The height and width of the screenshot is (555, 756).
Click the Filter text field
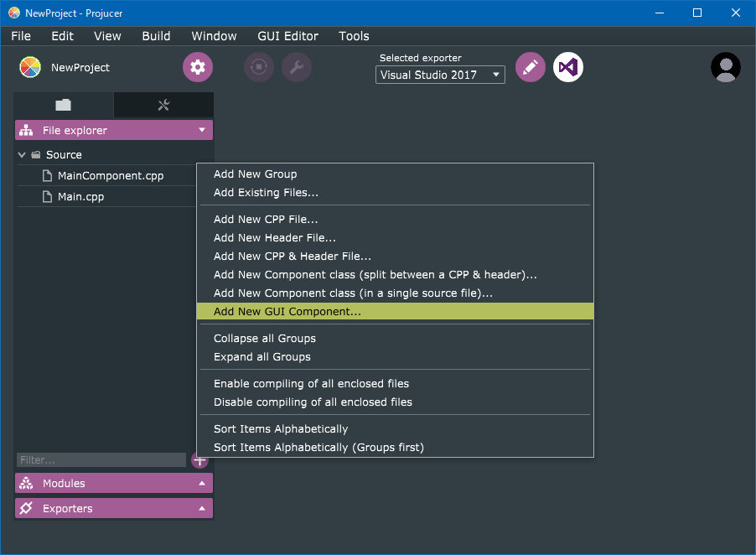coord(101,460)
